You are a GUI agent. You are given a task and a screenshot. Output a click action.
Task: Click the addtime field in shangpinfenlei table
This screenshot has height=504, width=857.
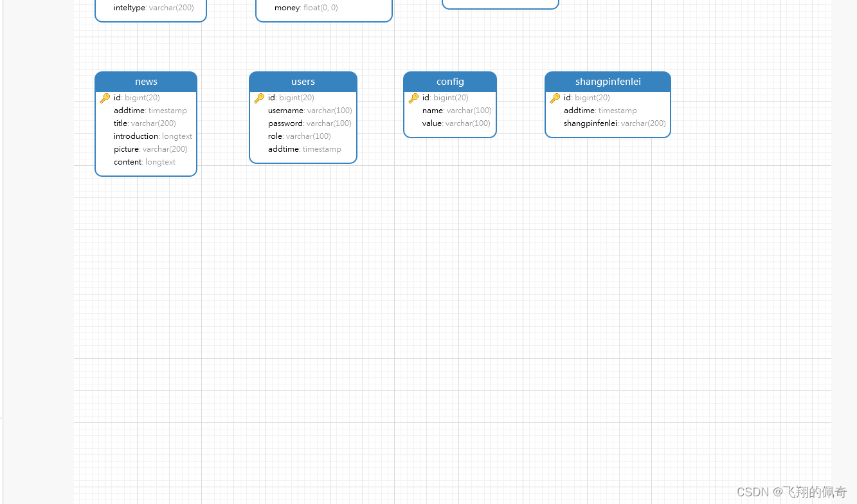pyautogui.click(x=600, y=111)
